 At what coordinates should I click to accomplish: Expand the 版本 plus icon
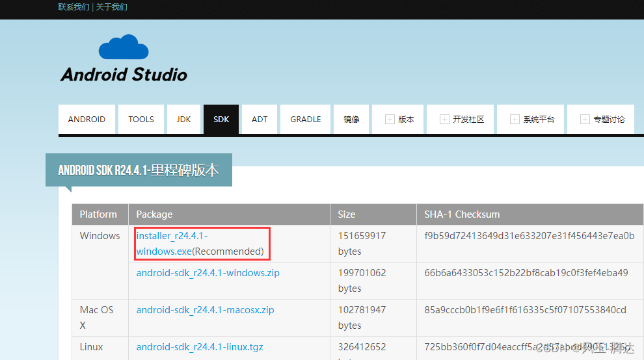point(390,119)
